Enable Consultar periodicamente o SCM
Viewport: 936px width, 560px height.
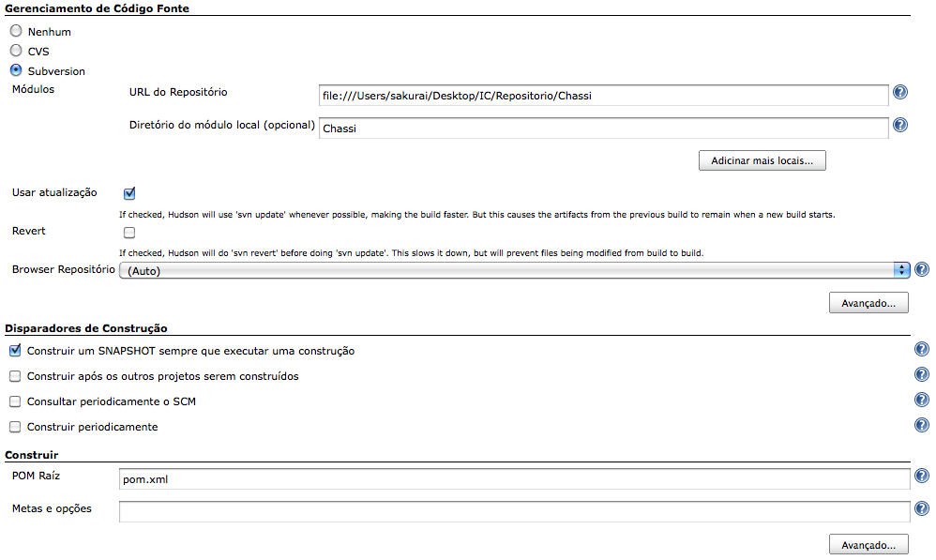click(15, 401)
